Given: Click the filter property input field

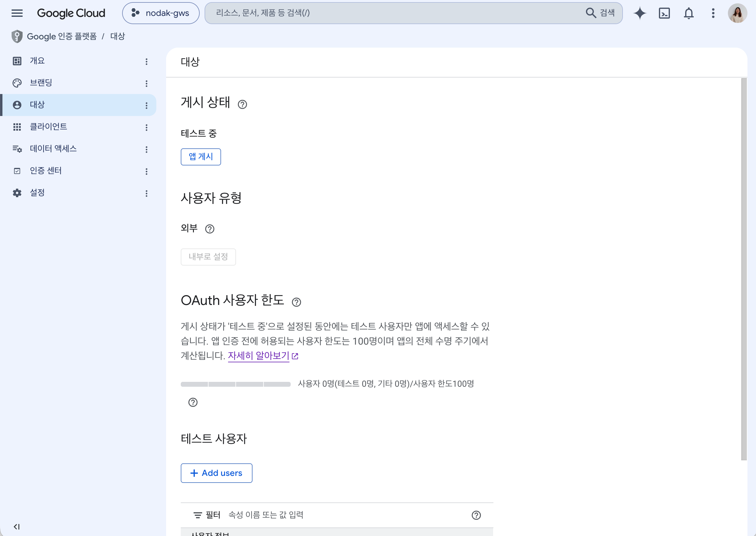Looking at the screenshot, I should click(x=347, y=515).
